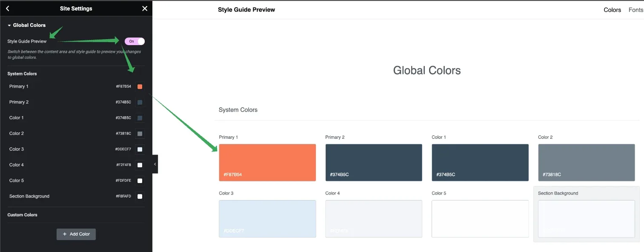Open Section Background swatch in sidebar
The height and width of the screenshot is (252, 644).
(x=140, y=197)
